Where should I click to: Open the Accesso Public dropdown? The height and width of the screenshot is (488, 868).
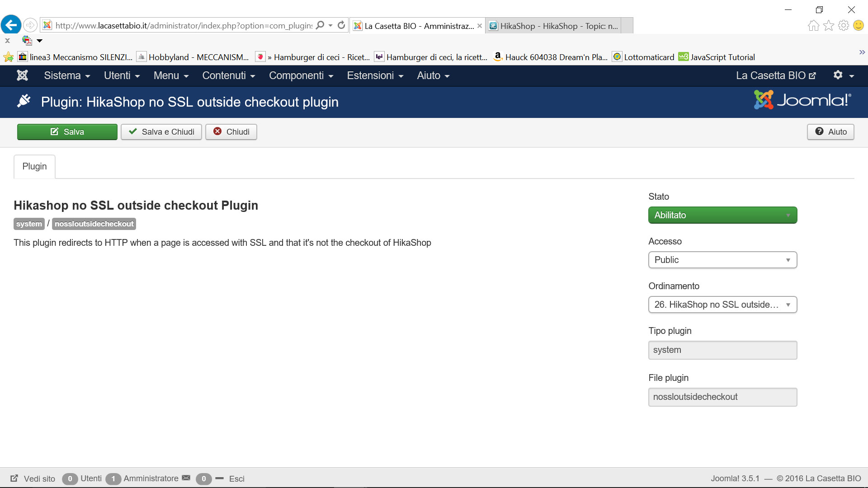coord(722,260)
